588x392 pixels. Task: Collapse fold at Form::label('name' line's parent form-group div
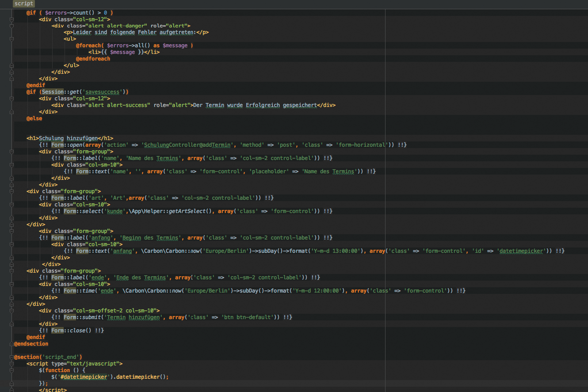click(11, 152)
